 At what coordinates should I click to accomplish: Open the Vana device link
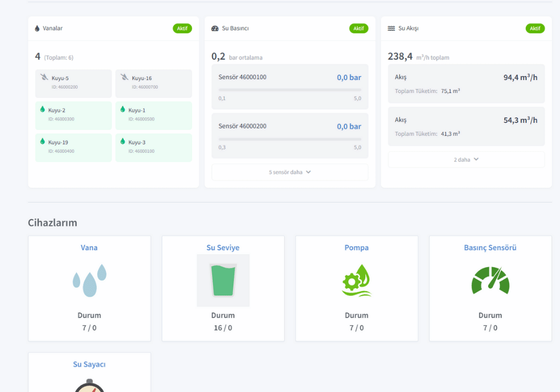(89, 248)
